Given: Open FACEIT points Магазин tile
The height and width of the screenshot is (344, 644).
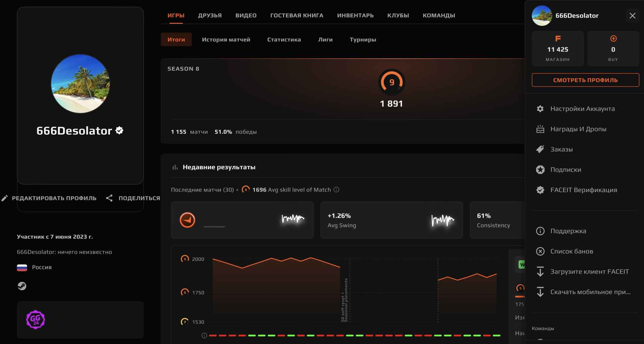Looking at the screenshot, I should 558,49.
